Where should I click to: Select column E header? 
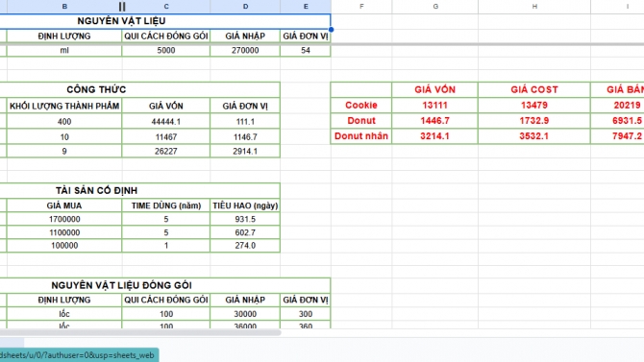point(306,7)
